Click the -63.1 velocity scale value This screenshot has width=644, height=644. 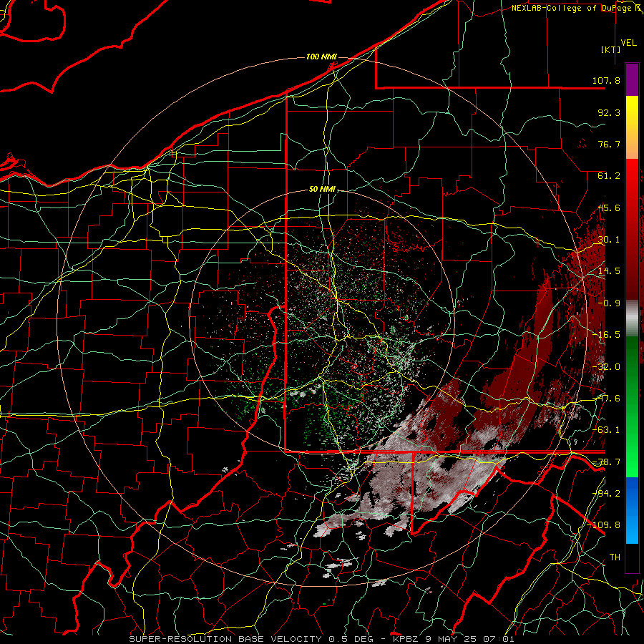coord(606,430)
